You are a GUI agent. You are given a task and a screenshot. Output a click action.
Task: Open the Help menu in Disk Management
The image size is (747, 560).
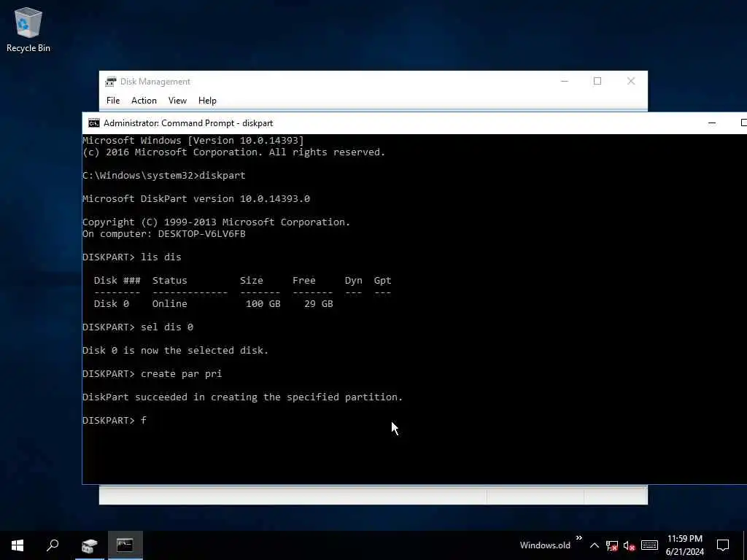click(x=207, y=101)
